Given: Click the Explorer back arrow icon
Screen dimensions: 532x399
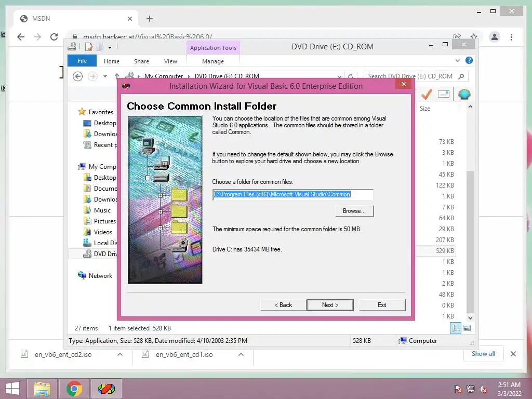Looking at the screenshot, I should pyautogui.click(x=78, y=76).
